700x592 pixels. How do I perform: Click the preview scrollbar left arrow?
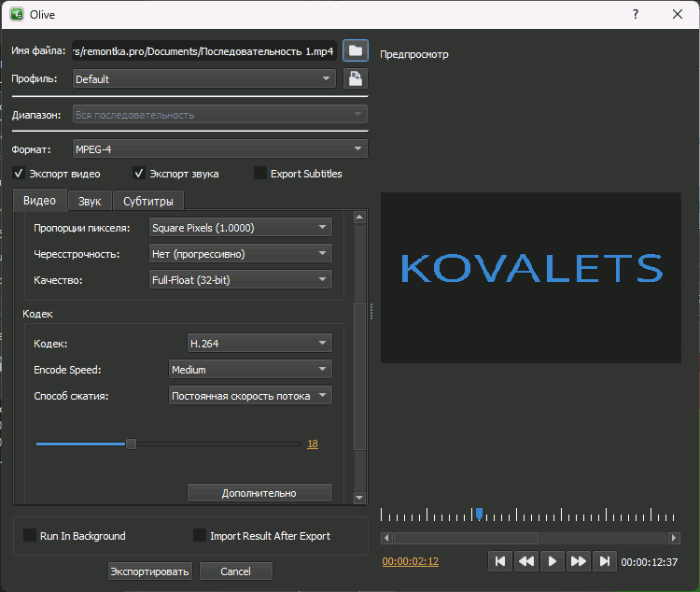[386, 538]
